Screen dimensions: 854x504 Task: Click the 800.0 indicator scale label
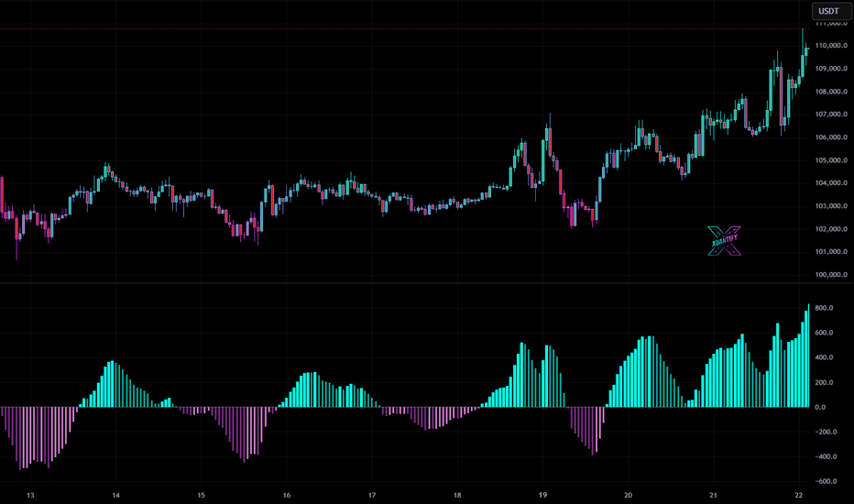point(824,308)
